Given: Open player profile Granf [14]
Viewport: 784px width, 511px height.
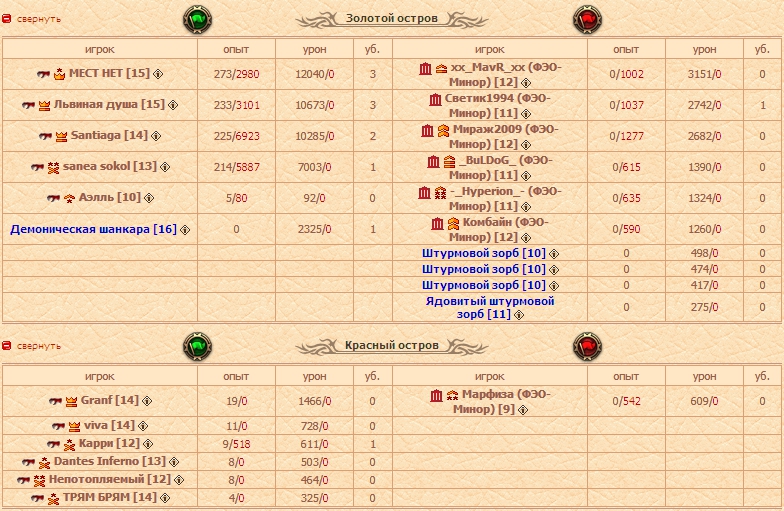Looking at the screenshot, I should (x=110, y=400).
